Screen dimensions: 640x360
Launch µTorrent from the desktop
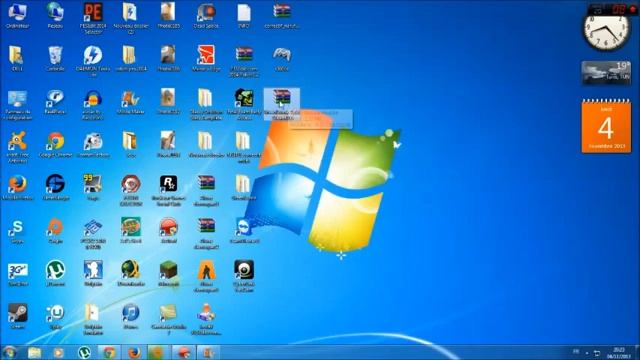click(55, 273)
